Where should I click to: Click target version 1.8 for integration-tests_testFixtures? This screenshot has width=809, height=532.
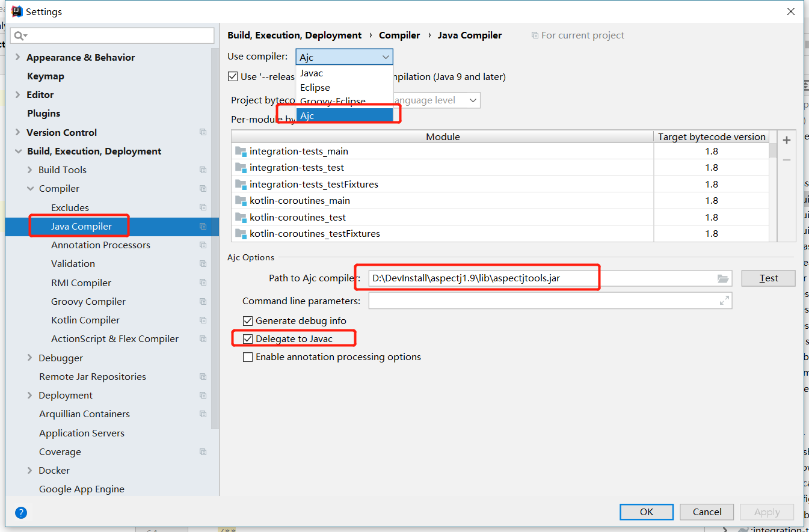(712, 185)
